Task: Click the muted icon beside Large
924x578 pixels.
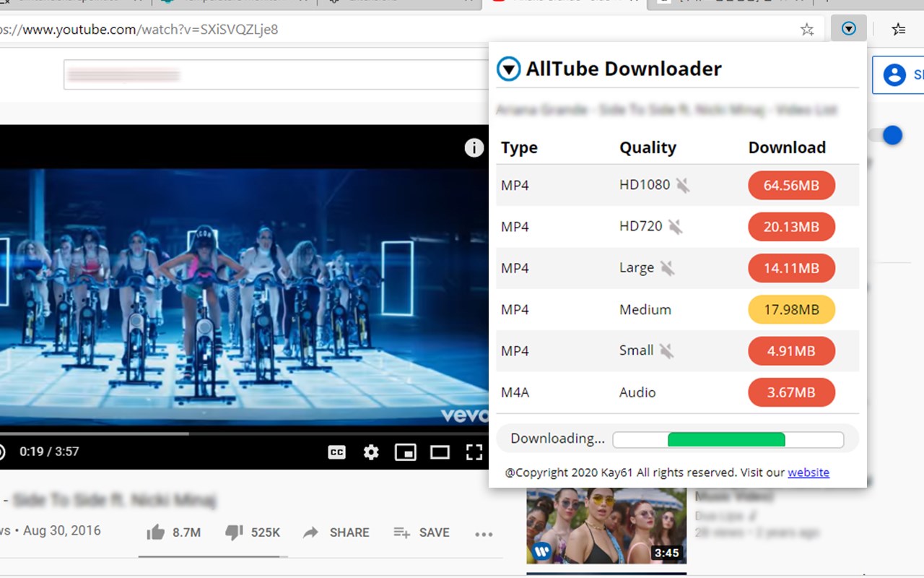Action: pos(667,268)
